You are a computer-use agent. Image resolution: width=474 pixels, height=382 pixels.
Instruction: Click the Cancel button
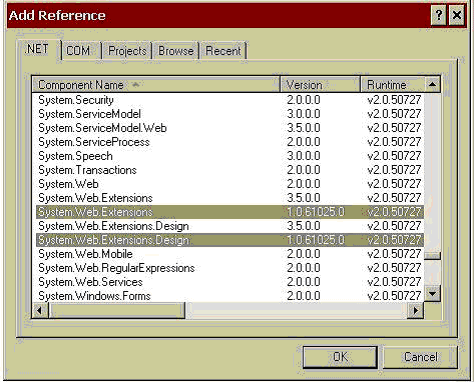420,357
